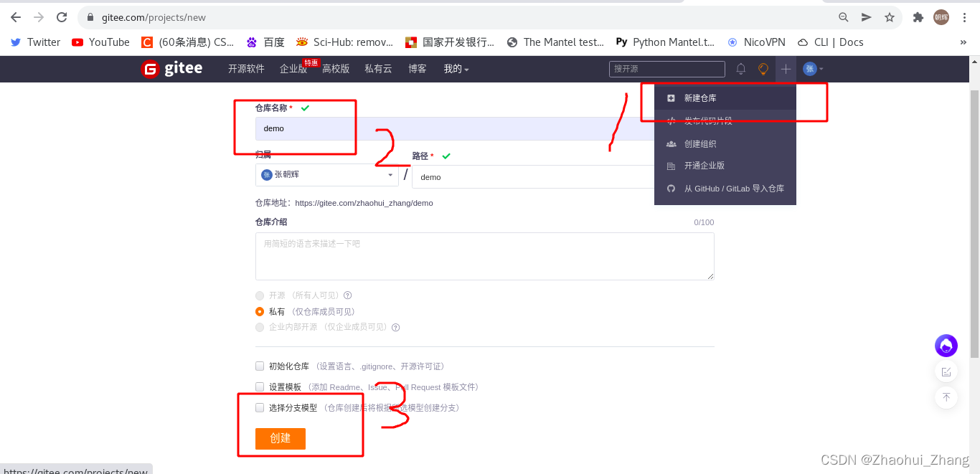Click the help icon next to 开源

(347, 295)
